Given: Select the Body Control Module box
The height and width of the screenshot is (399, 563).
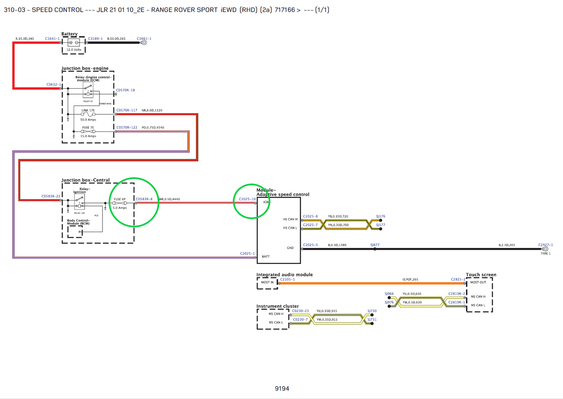Looking at the screenshot, I should tap(75, 232).
